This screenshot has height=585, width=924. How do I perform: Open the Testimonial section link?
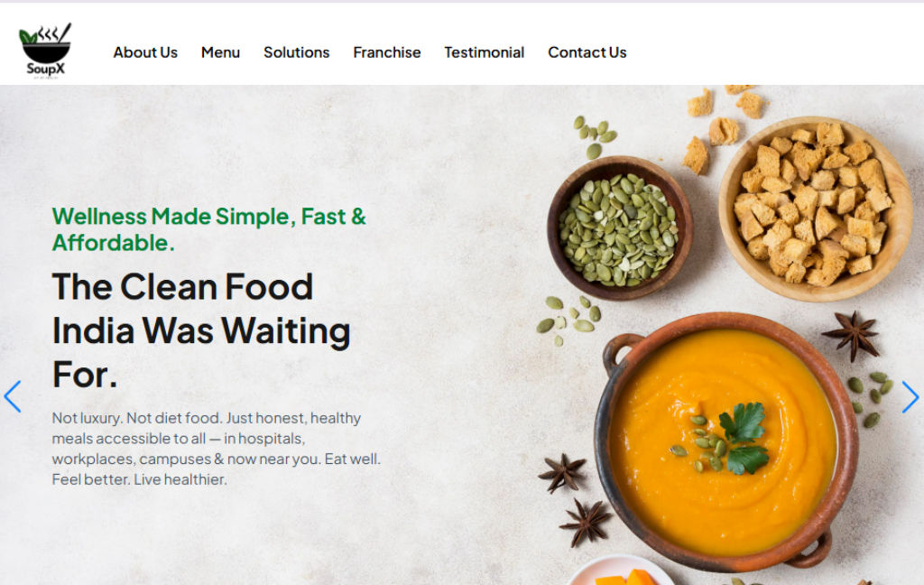485,52
